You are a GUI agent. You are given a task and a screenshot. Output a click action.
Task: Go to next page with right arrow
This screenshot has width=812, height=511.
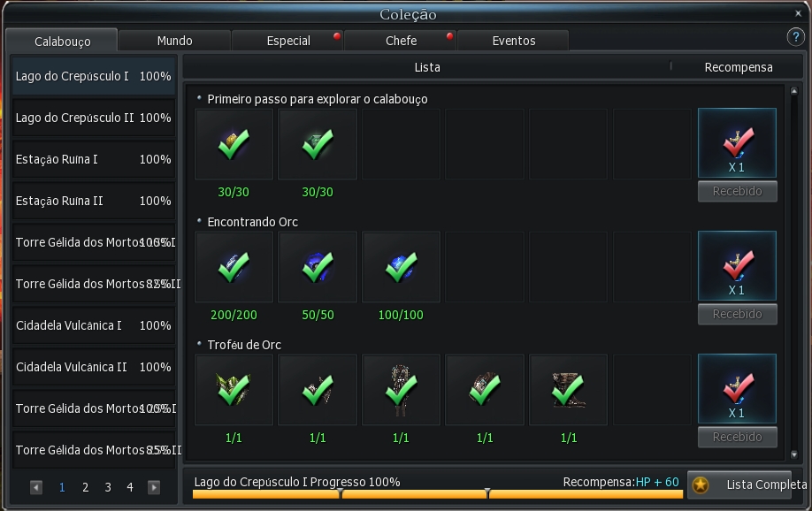coord(154,487)
